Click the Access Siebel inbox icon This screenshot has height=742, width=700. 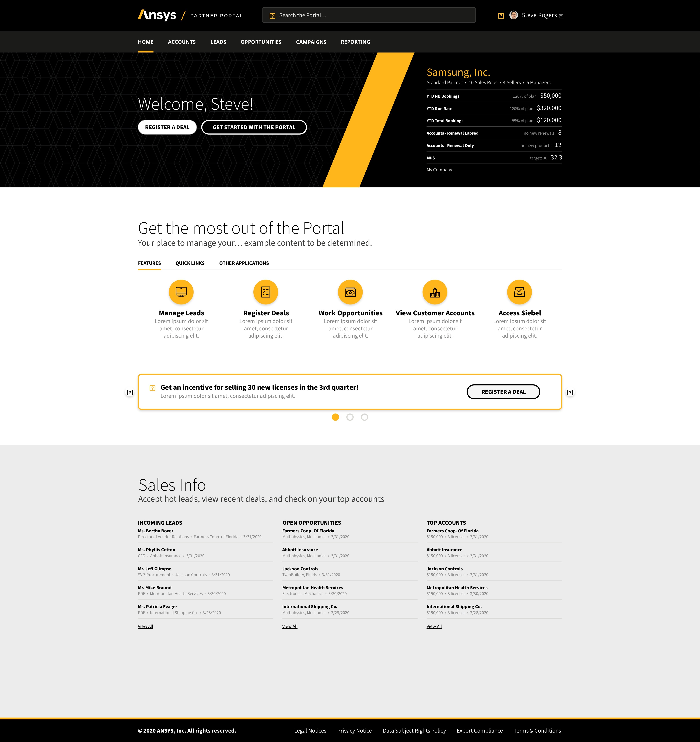519,292
